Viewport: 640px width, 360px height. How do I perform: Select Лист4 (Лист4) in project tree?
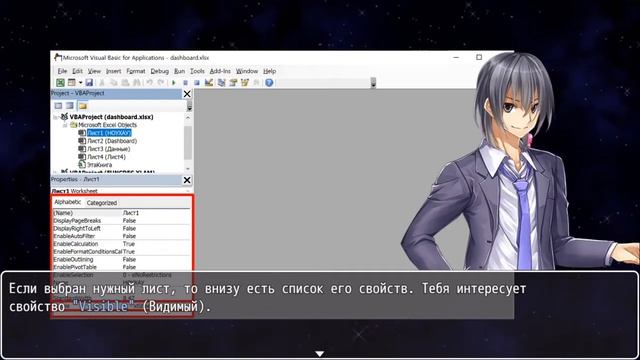click(x=106, y=157)
